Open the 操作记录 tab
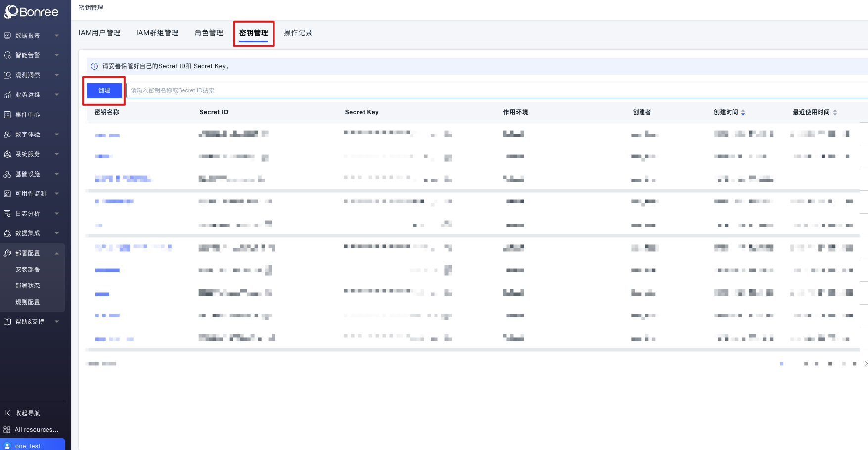Image resolution: width=868 pixels, height=450 pixels. tap(298, 33)
